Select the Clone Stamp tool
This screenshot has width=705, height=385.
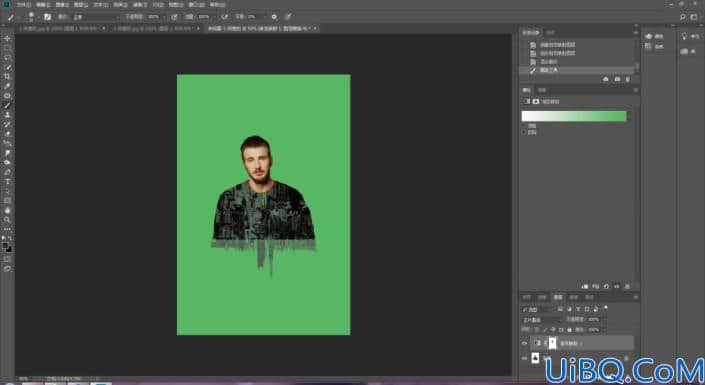[7, 115]
